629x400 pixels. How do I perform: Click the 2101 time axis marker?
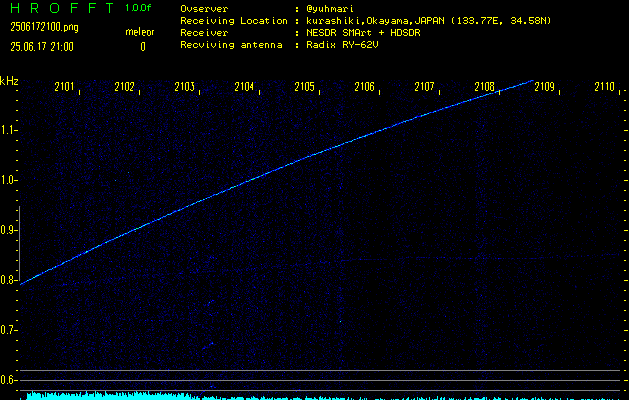64,87
